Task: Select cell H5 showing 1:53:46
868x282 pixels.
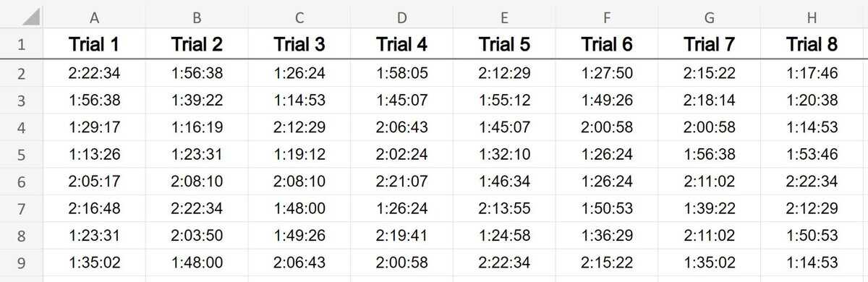Action: (x=812, y=155)
